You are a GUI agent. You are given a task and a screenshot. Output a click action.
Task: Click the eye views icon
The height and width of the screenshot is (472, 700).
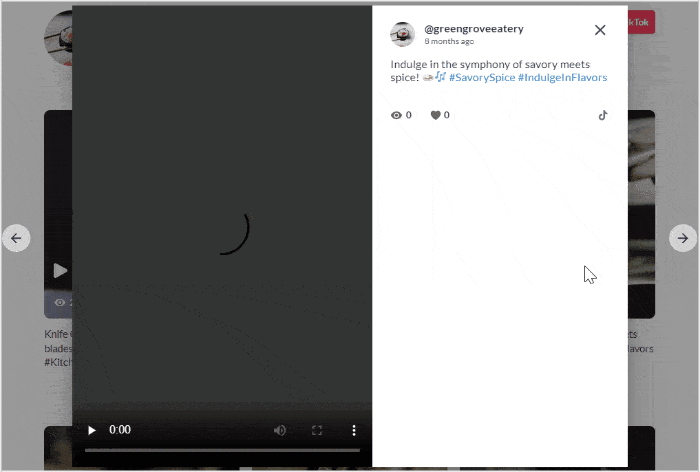tap(396, 115)
